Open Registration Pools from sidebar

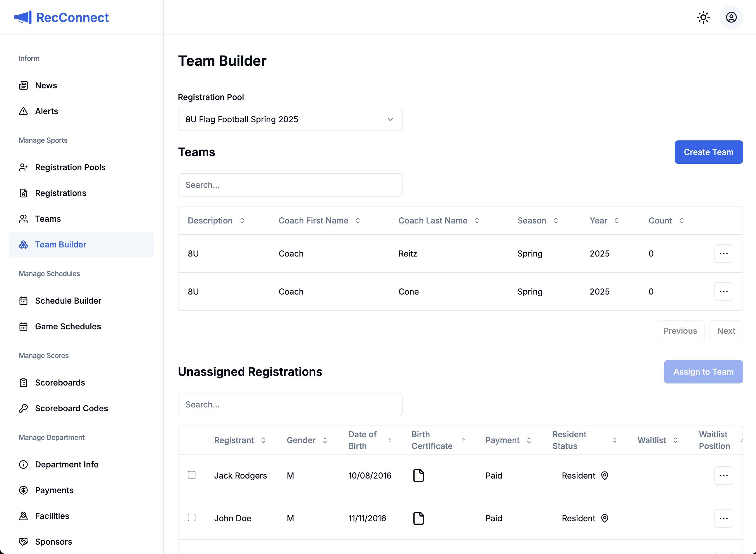click(70, 167)
